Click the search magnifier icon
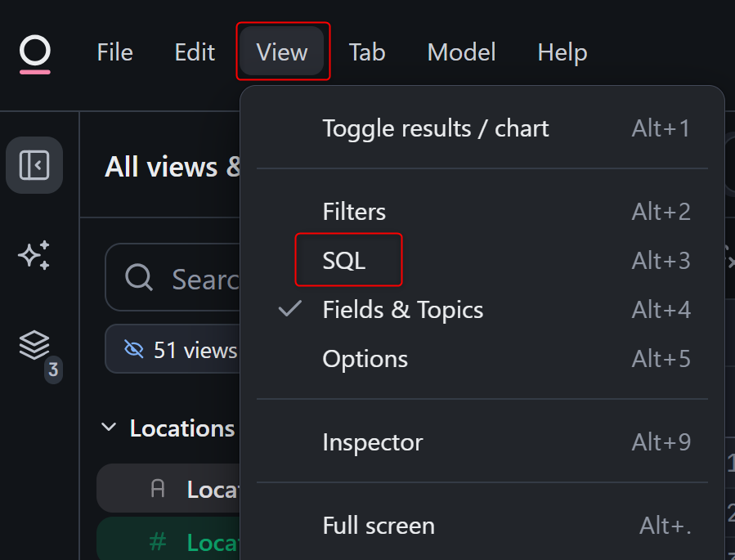 click(139, 278)
